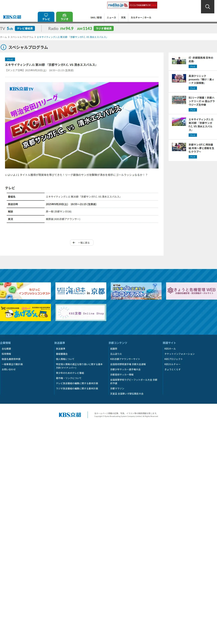217x644 pixels.
Task: Open KBSホール footer link
Action: pos(170,349)
